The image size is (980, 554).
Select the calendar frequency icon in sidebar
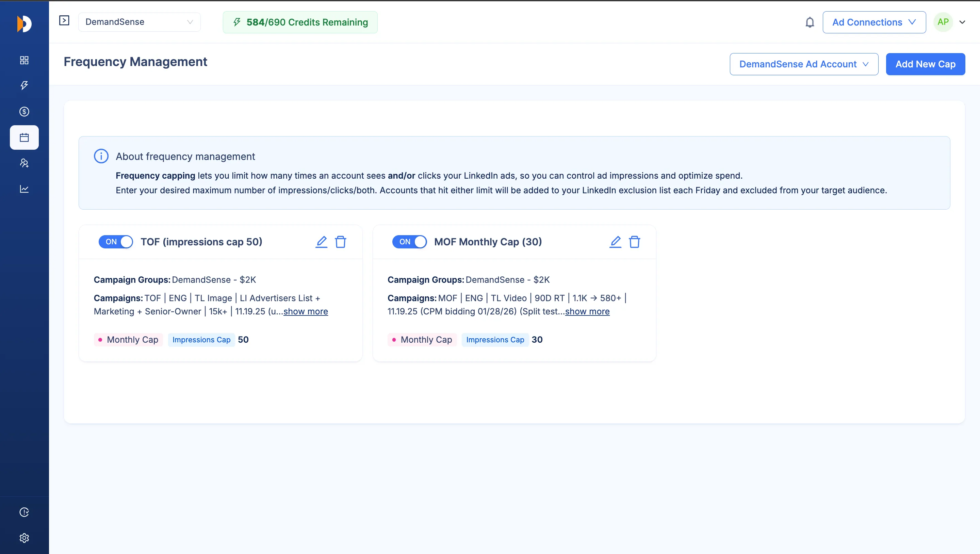coord(24,137)
